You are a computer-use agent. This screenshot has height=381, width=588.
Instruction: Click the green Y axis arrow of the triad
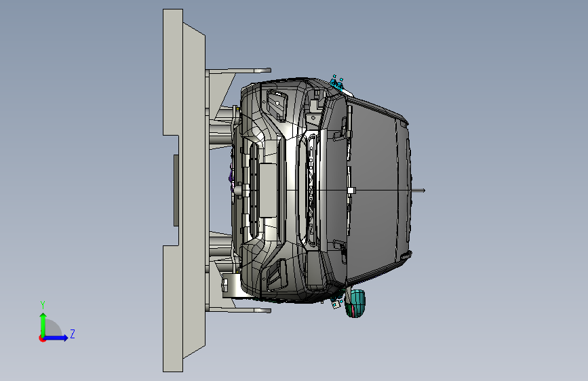[x=43, y=325]
